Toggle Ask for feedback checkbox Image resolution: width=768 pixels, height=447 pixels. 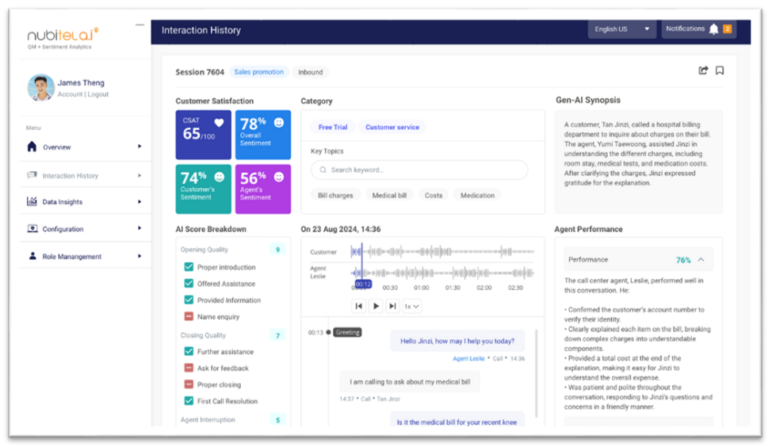tap(189, 368)
